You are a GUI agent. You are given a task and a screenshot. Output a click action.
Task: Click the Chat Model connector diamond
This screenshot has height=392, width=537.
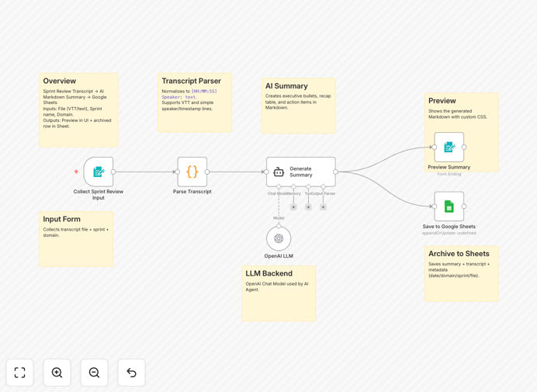[x=279, y=187]
